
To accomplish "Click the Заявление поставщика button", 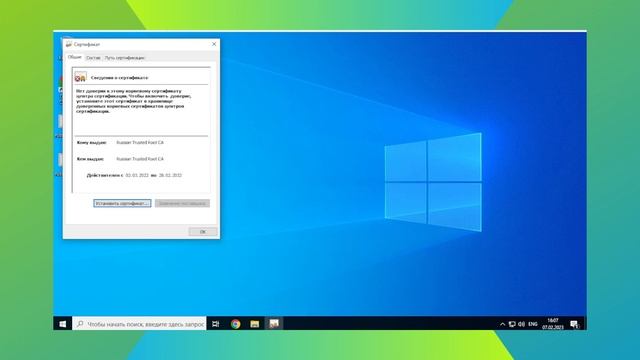I will point(182,203).
